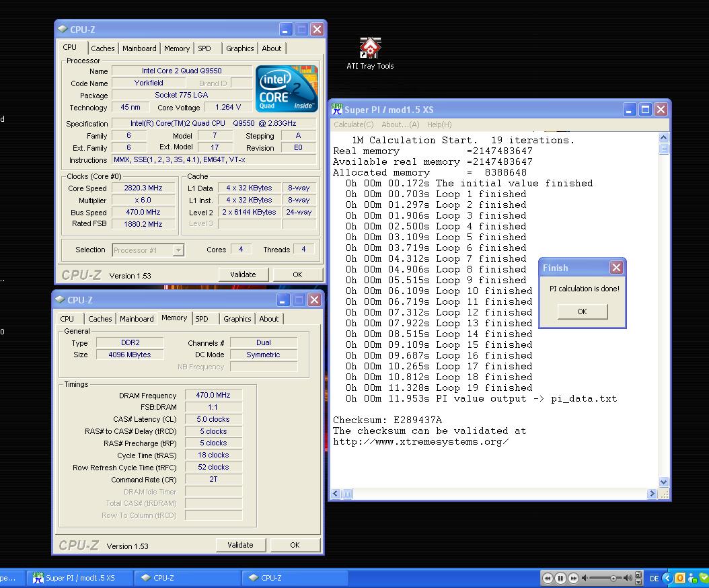Open Mainboard tab in top CPU-Z window

139,48
